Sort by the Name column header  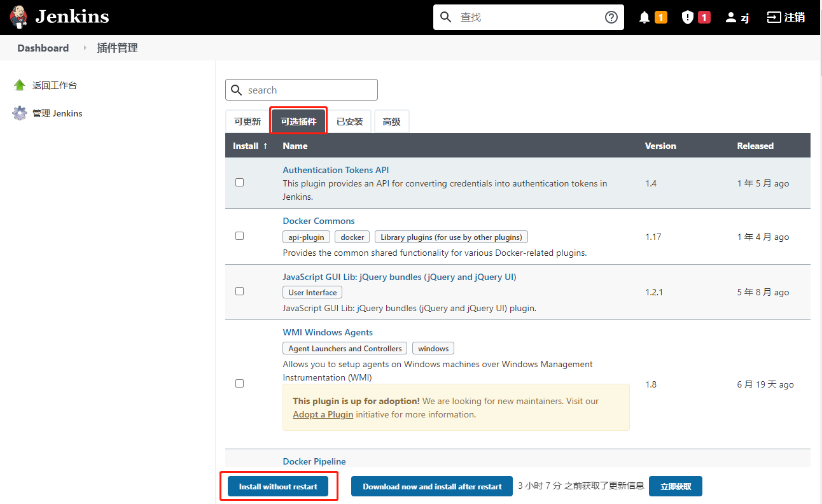click(x=295, y=146)
